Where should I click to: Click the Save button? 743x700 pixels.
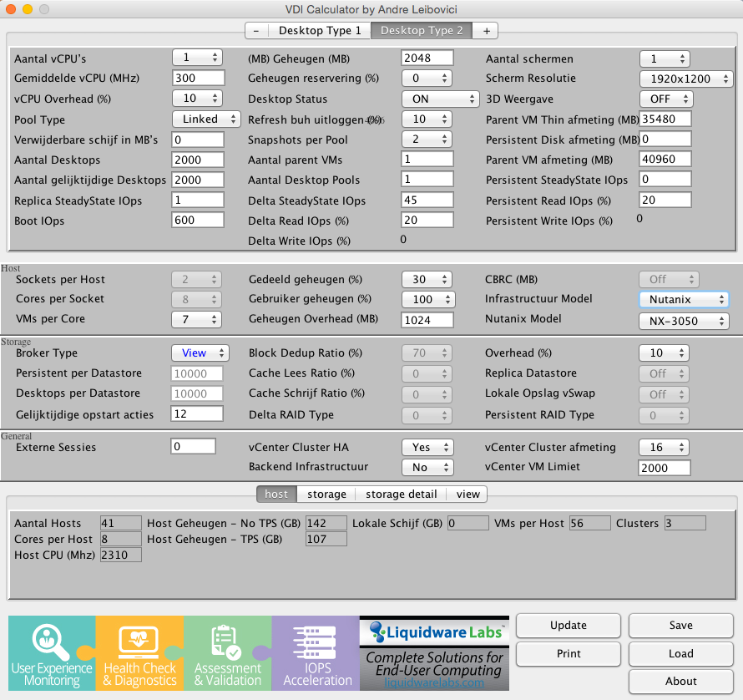(681, 625)
